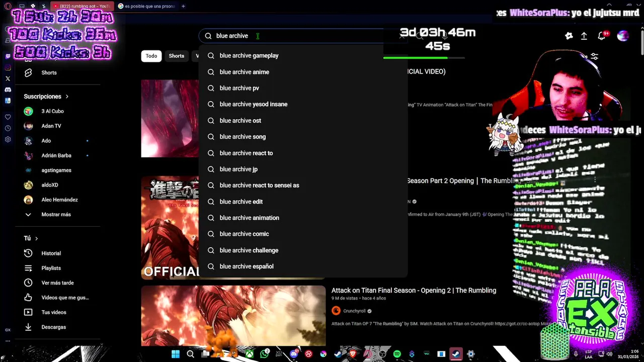Choose suggestion blue archive challenge
This screenshot has width=644, height=362.
point(303,250)
